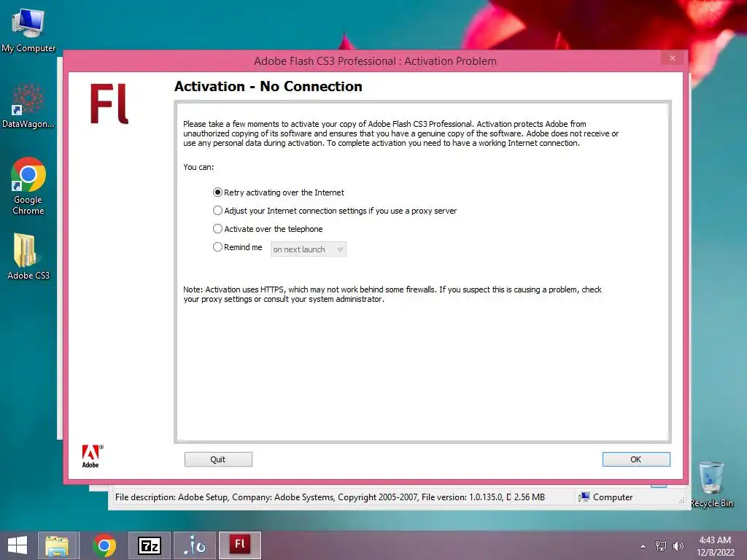Open network status tray icon
Viewport: 747px width, 560px height.
(x=661, y=546)
